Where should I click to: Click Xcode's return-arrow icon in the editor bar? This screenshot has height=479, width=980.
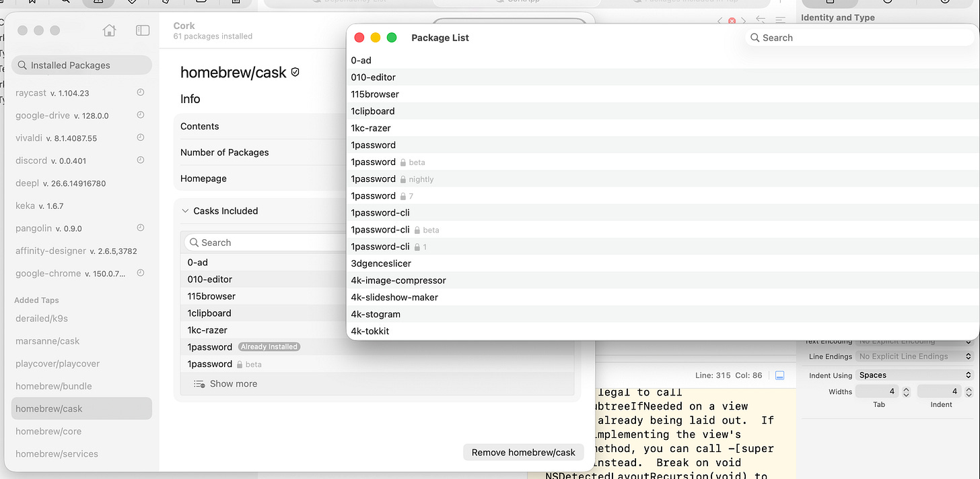(x=761, y=20)
